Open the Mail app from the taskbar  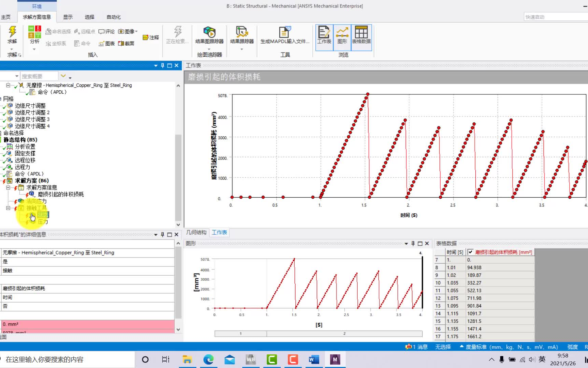tap(230, 359)
